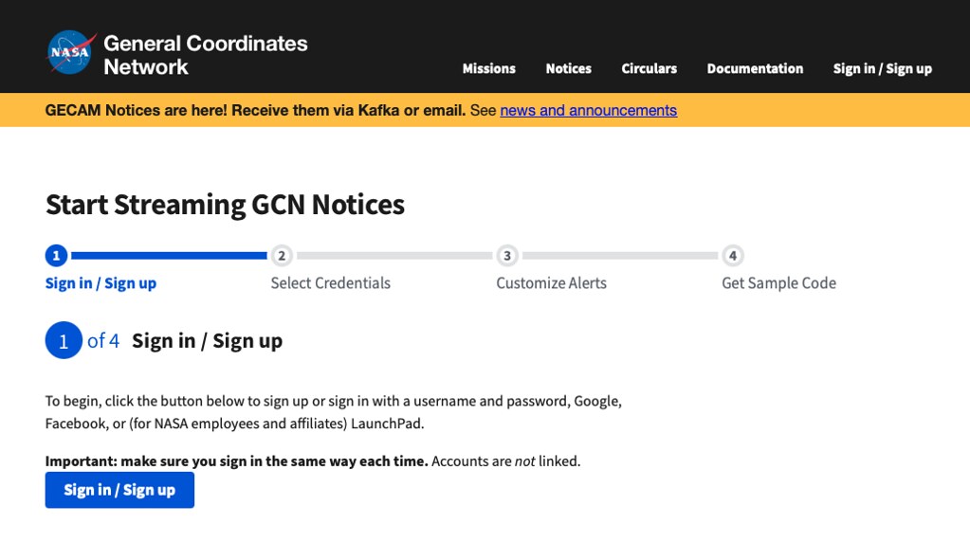The width and height of the screenshot is (970, 560).
Task: Open the Missions menu item
Action: [x=488, y=68]
